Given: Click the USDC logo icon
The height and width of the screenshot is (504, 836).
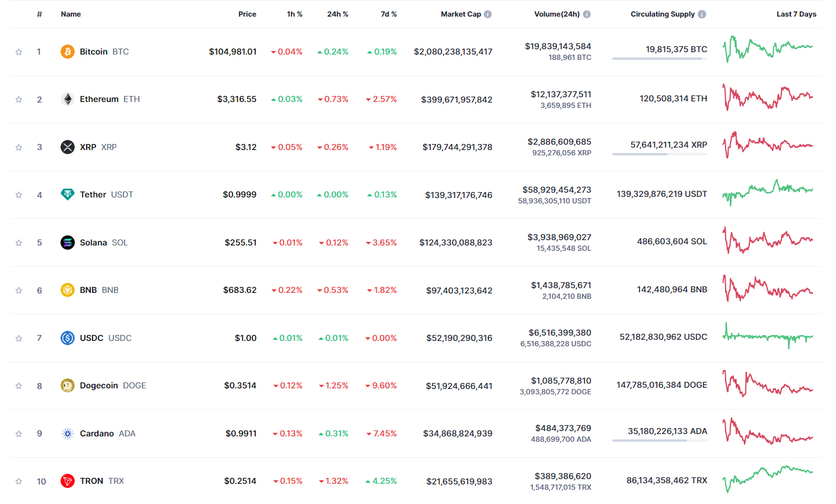Looking at the screenshot, I should coord(68,338).
